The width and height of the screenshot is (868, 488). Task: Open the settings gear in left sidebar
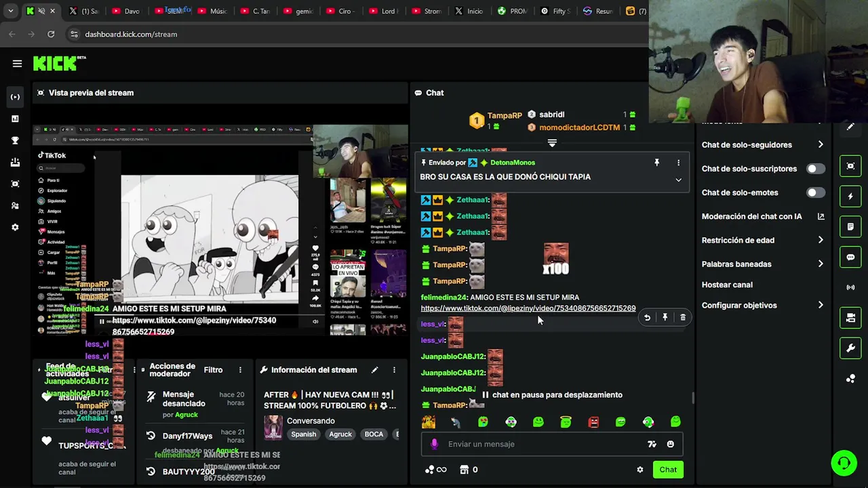click(x=15, y=227)
